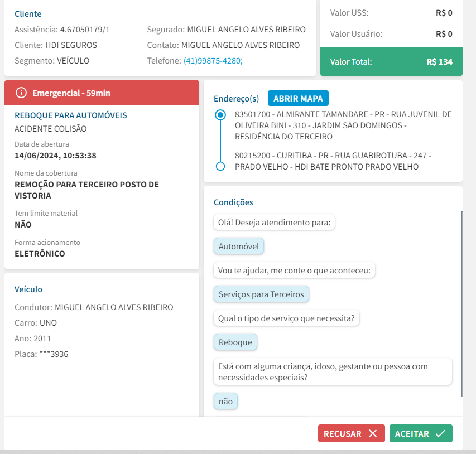Open the map with ABRIR MAPA
This screenshot has height=454, width=476.
[298, 98]
